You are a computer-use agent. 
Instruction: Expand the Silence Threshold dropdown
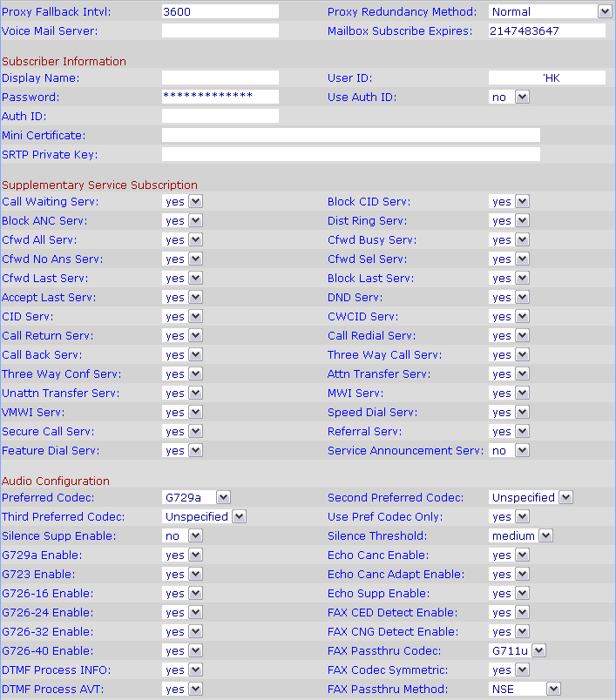521,535
